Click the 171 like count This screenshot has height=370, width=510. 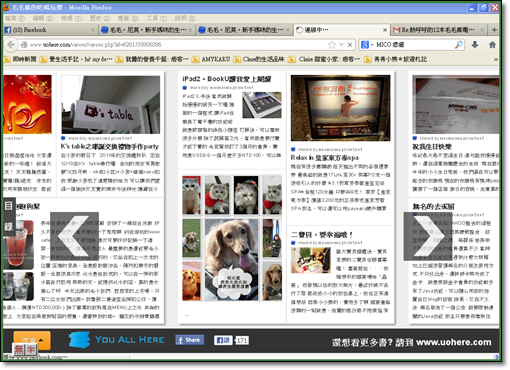pos(242,340)
